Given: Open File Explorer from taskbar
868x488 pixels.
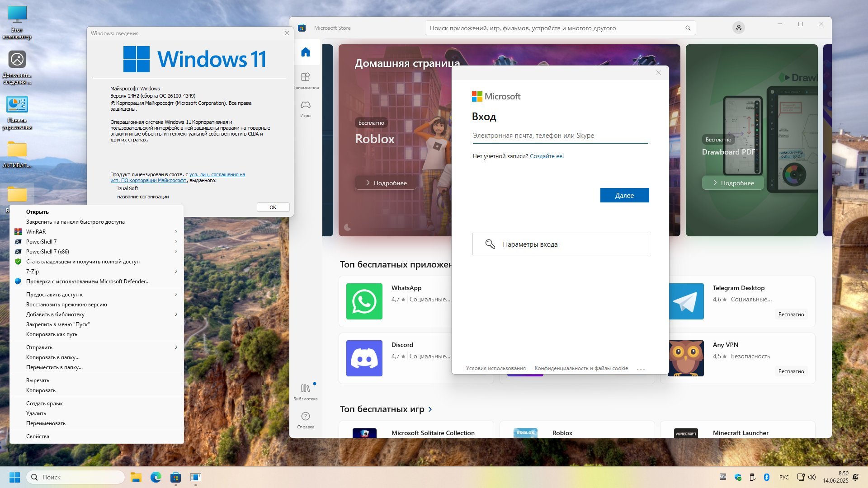Looking at the screenshot, I should click(136, 477).
